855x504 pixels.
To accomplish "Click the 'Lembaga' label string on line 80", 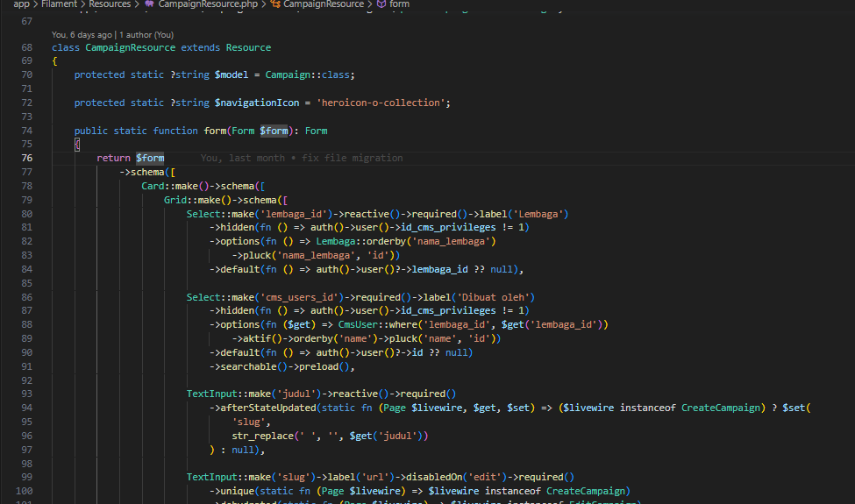I will (x=538, y=214).
